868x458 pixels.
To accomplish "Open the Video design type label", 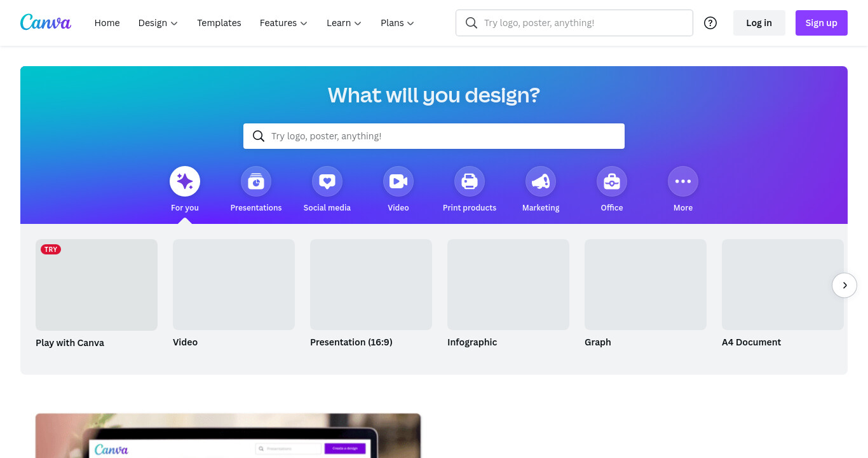I will (185, 342).
